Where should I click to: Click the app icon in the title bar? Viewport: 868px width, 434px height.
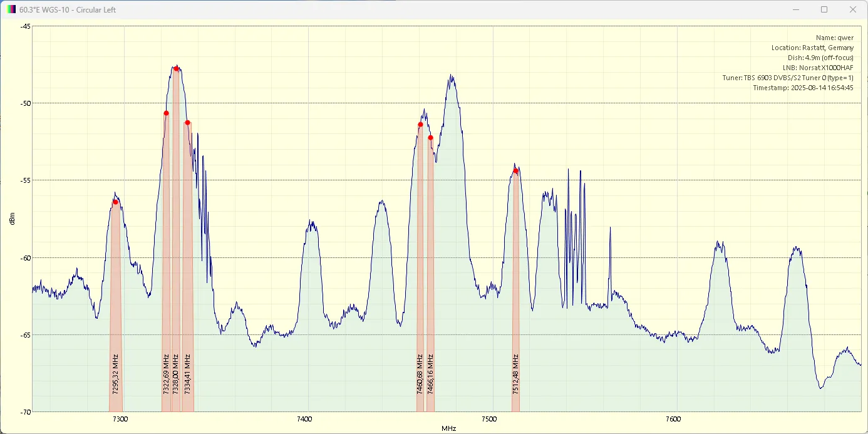(x=11, y=9)
